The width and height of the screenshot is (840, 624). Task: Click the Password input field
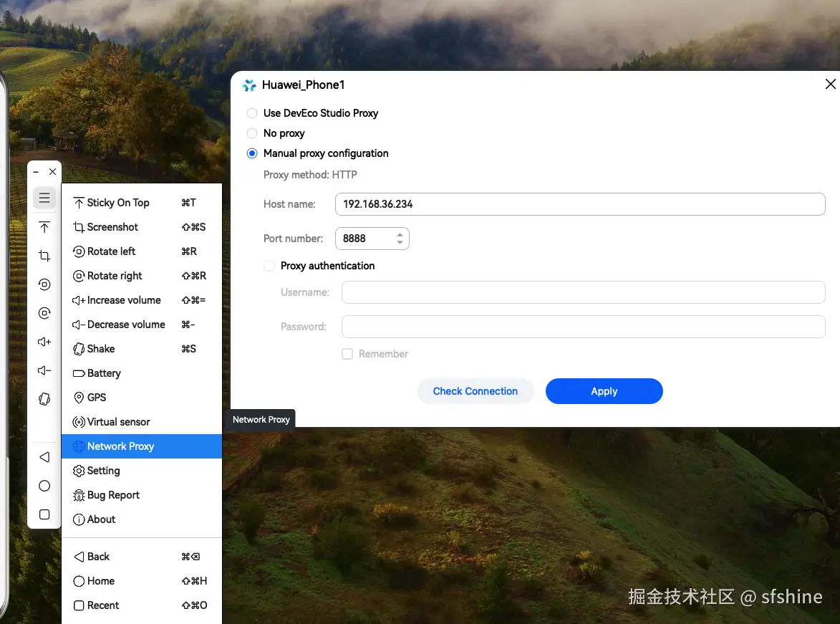[x=584, y=327]
